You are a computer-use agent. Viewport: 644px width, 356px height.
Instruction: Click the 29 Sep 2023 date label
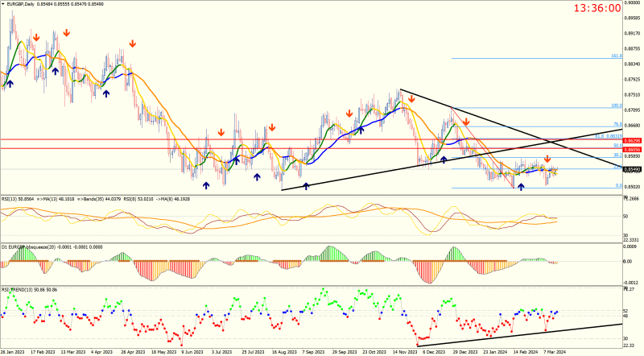(x=345, y=352)
